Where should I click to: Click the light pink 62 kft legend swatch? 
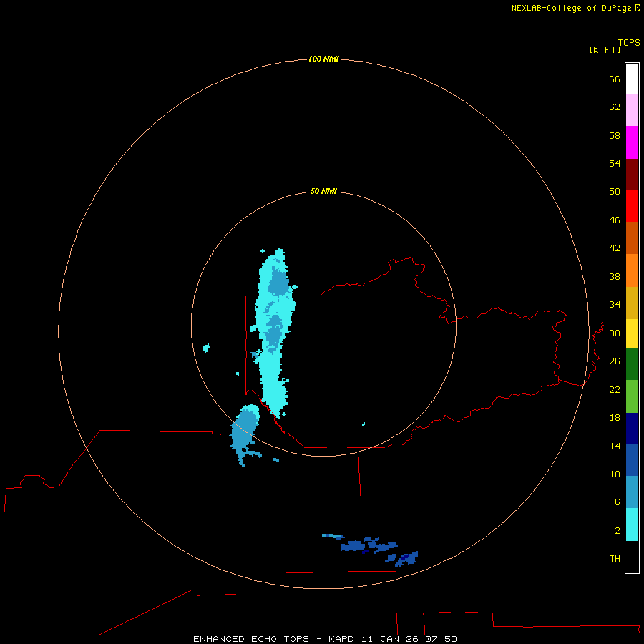pyautogui.click(x=632, y=110)
